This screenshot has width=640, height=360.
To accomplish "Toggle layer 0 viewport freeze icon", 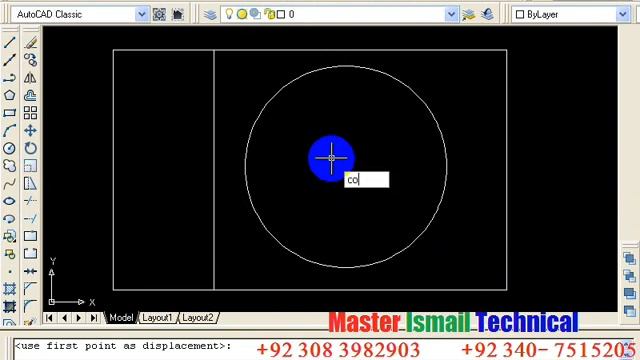I will click(x=255, y=15).
